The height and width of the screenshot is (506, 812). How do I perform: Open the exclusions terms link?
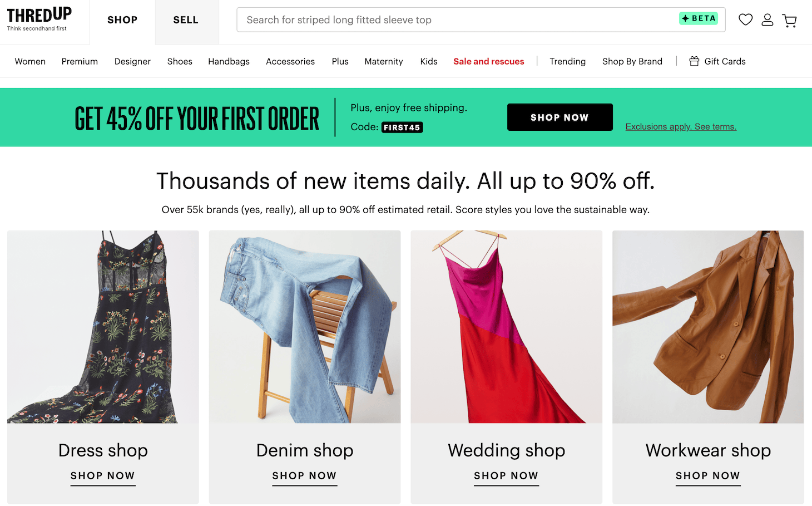pos(681,126)
